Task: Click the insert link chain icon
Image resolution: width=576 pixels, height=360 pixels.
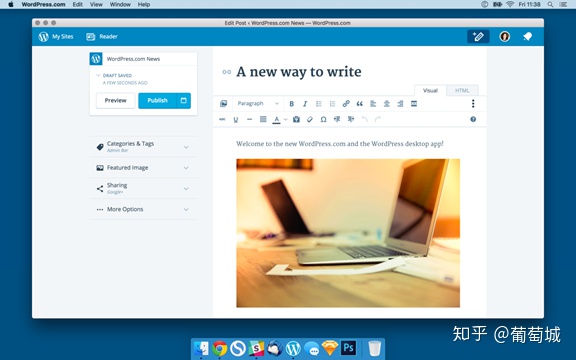Action: [346, 104]
